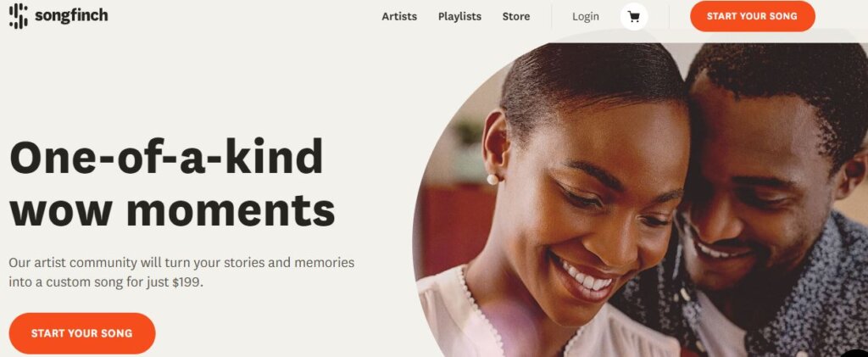Click the woman's pearl earring in photo
Viewport: 868px width, 357px height.
click(x=492, y=179)
